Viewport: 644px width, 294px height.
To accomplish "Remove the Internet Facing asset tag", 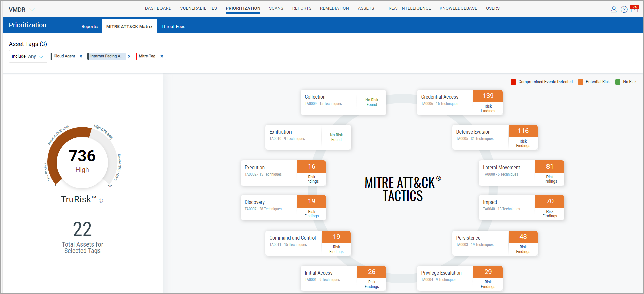I will (x=129, y=56).
